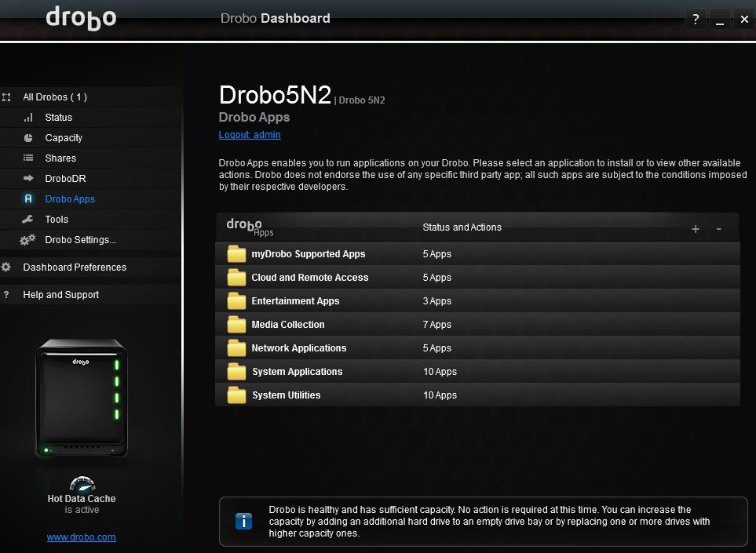
Task: Click the 'Status and Actions' column header
Action: point(462,227)
